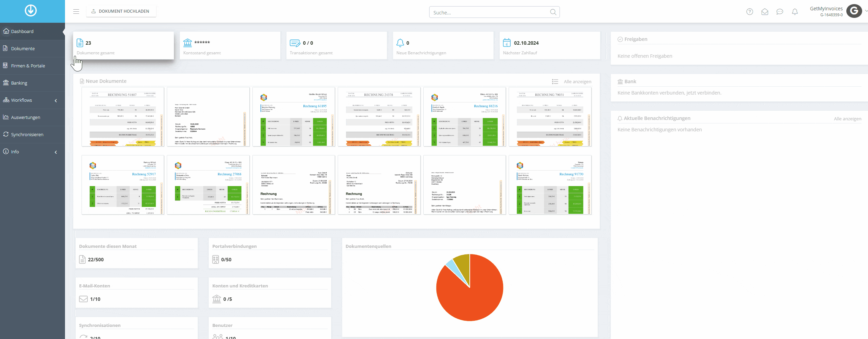Open the Rechnung 91730 thumbnail

pyautogui.click(x=550, y=185)
